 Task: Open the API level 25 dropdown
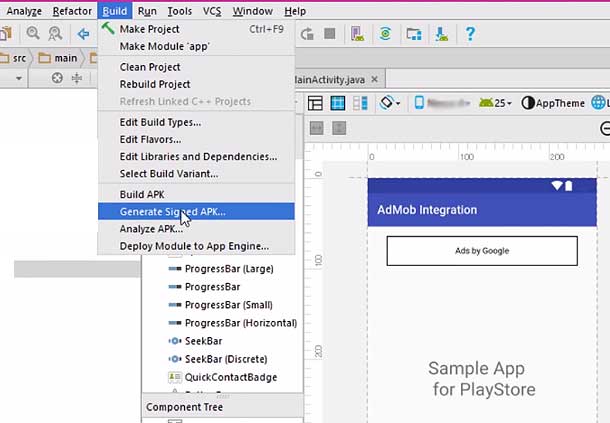coord(495,103)
